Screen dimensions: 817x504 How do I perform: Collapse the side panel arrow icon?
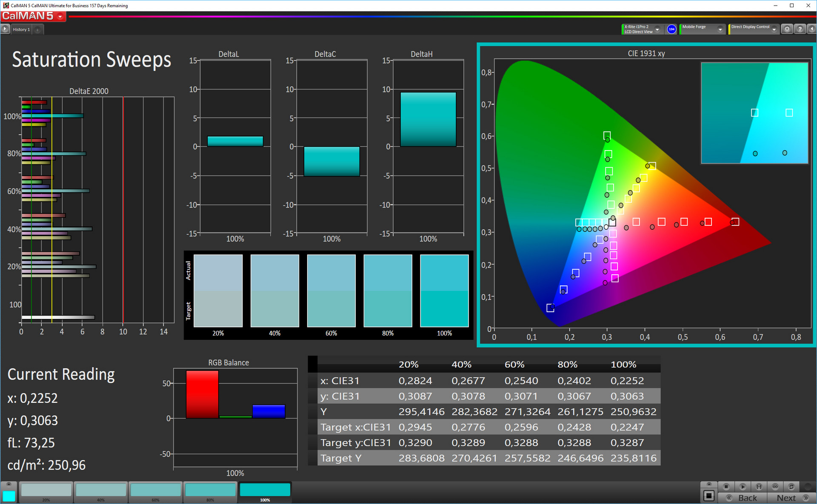pyautogui.click(x=812, y=29)
